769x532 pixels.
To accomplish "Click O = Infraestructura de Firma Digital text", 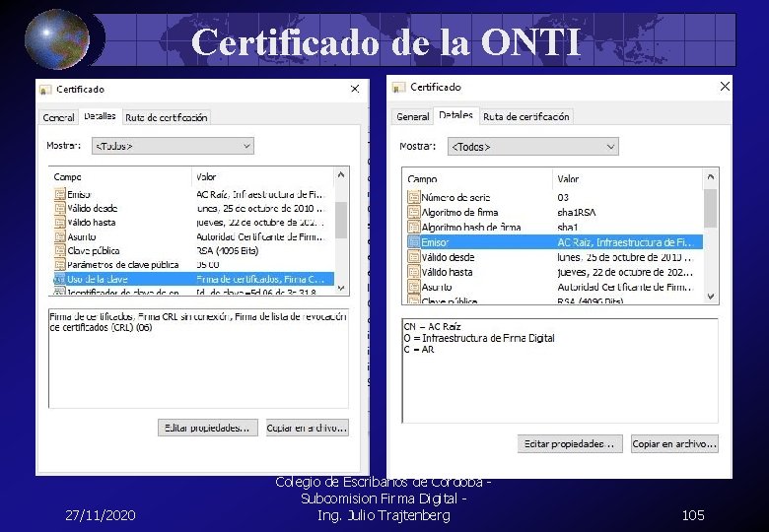I will pyautogui.click(x=479, y=338).
